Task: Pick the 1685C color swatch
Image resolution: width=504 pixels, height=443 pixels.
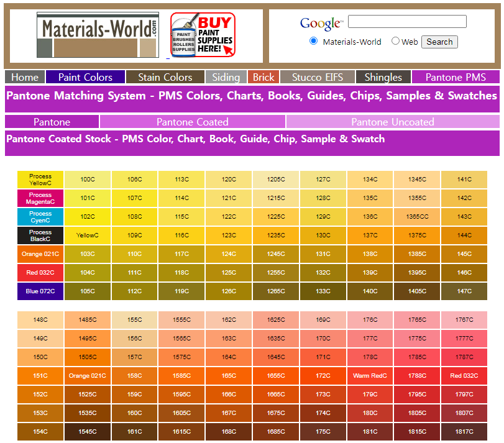Action: [x=276, y=432]
